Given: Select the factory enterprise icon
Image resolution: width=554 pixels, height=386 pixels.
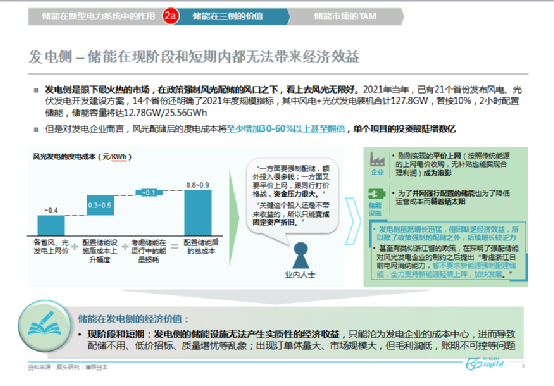Looking at the screenshot, I should coord(377,160).
